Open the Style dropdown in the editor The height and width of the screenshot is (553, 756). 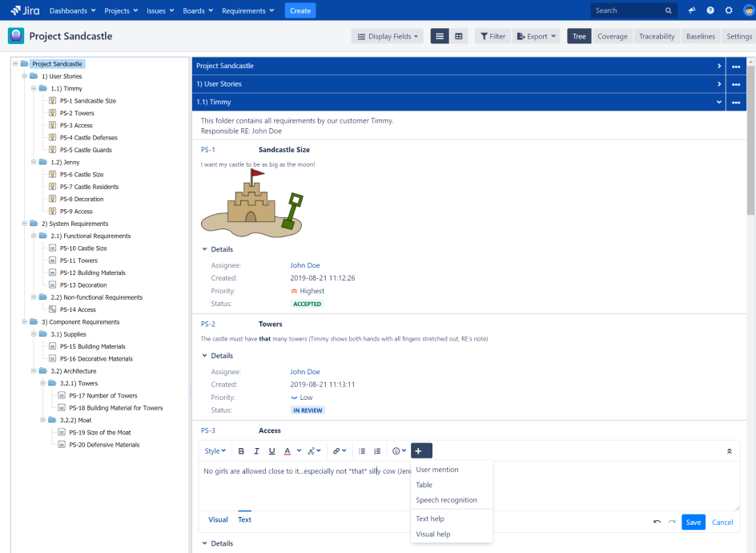(214, 450)
